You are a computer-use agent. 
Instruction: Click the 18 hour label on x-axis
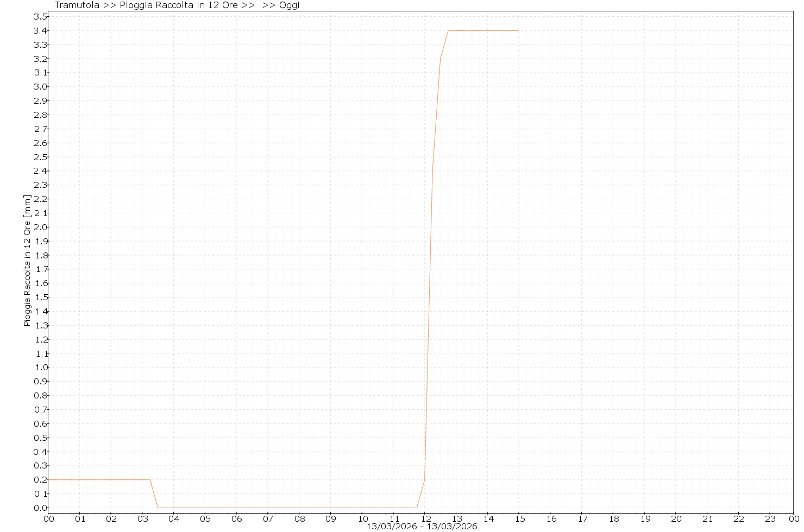pos(613,518)
